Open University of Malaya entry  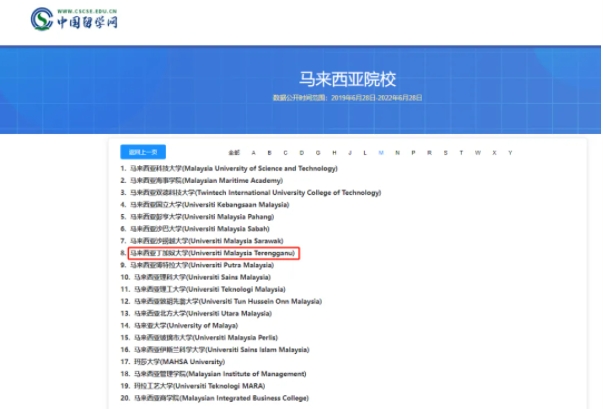186,326
